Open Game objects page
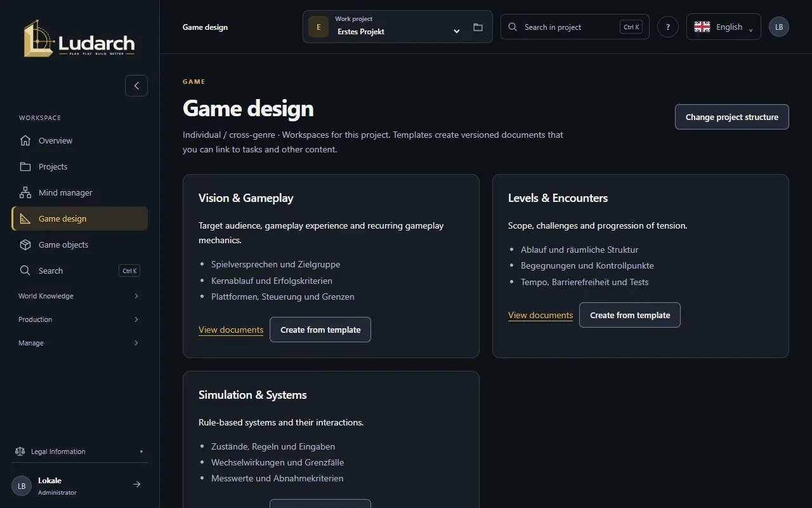Image resolution: width=812 pixels, height=508 pixels. coord(79,244)
